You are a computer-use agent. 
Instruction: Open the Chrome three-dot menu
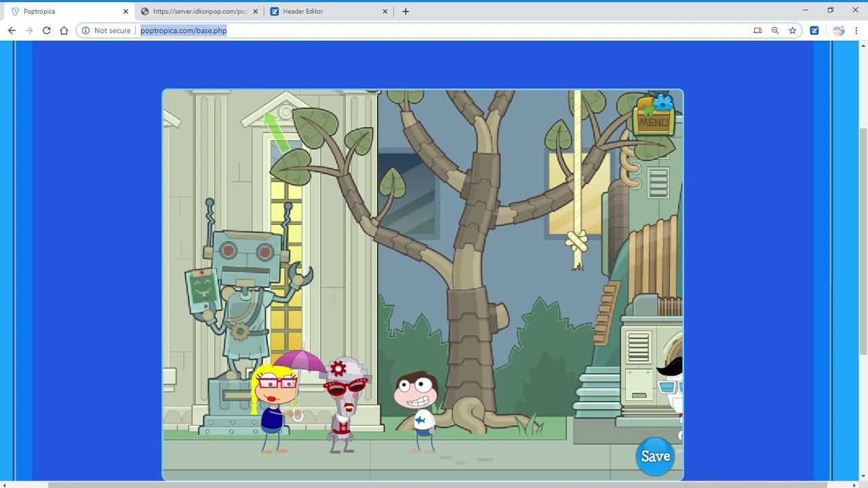(856, 30)
